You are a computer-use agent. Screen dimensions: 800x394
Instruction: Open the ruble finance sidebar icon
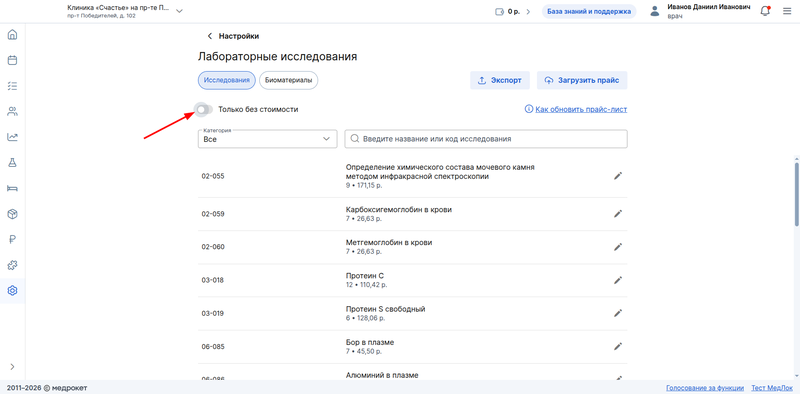point(12,239)
